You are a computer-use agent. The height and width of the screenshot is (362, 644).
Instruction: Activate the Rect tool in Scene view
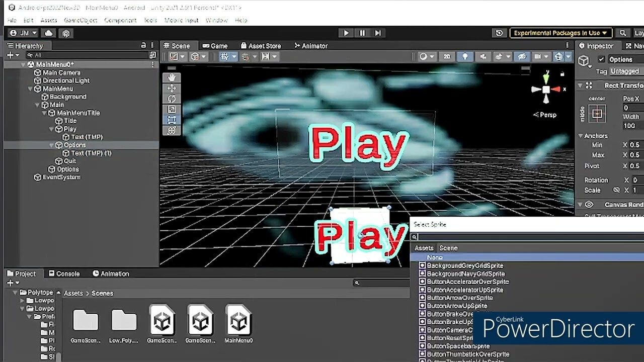click(172, 120)
